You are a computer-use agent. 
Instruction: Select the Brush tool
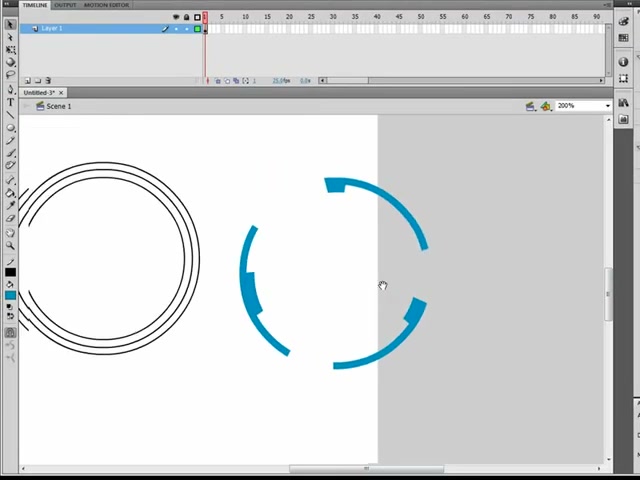10,153
